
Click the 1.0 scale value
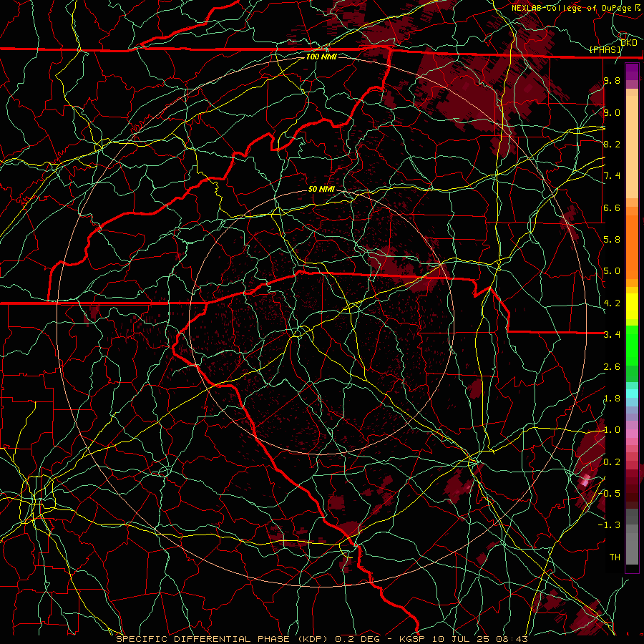coord(612,430)
